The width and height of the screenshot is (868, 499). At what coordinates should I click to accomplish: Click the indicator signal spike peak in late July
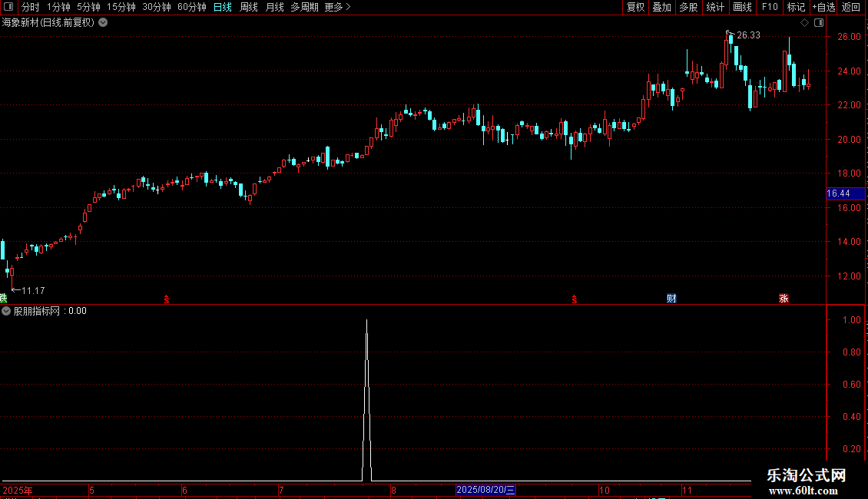[x=366, y=321]
